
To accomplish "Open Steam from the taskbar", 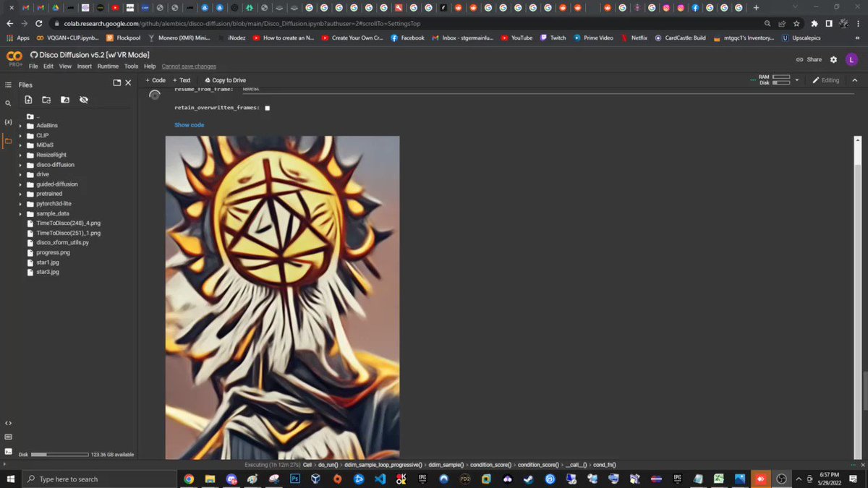I will (x=529, y=479).
